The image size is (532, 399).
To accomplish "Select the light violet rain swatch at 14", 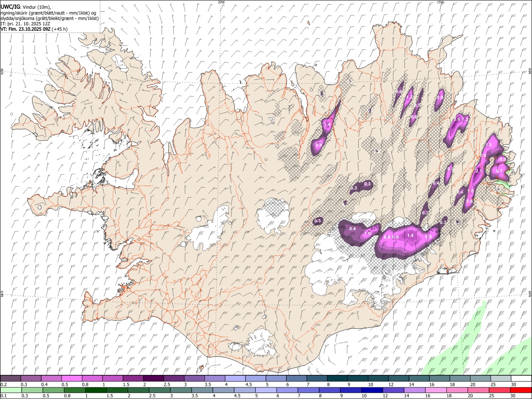I will pos(414,390).
